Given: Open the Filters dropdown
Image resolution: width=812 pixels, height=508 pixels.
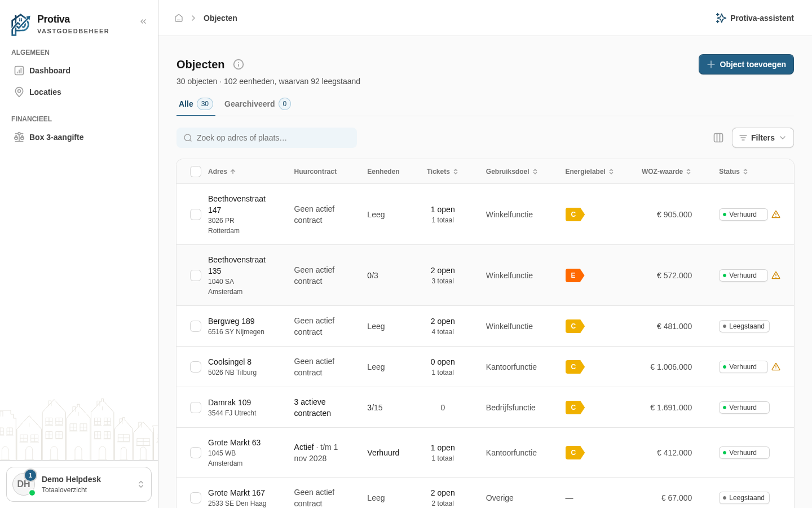Looking at the screenshot, I should [762, 138].
